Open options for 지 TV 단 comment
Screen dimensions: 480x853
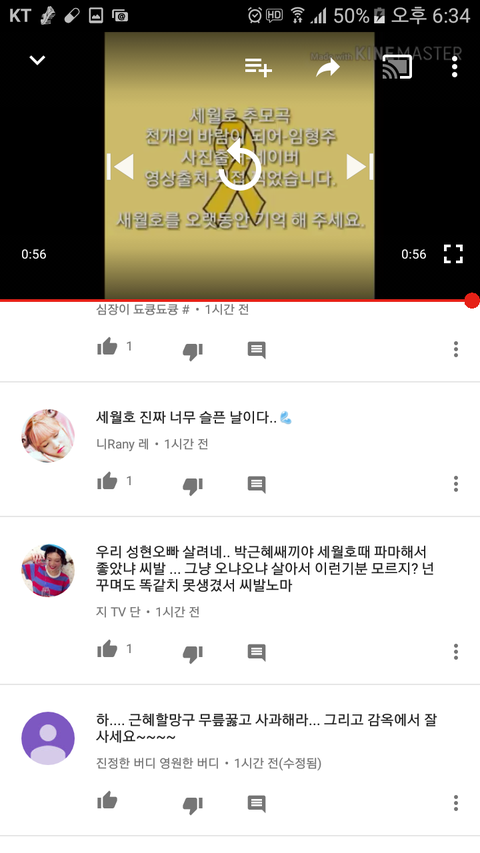(x=456, y=651)
